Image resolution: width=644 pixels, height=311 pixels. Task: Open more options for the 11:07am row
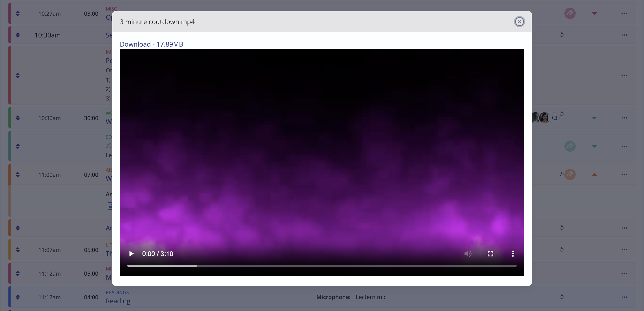624,250
